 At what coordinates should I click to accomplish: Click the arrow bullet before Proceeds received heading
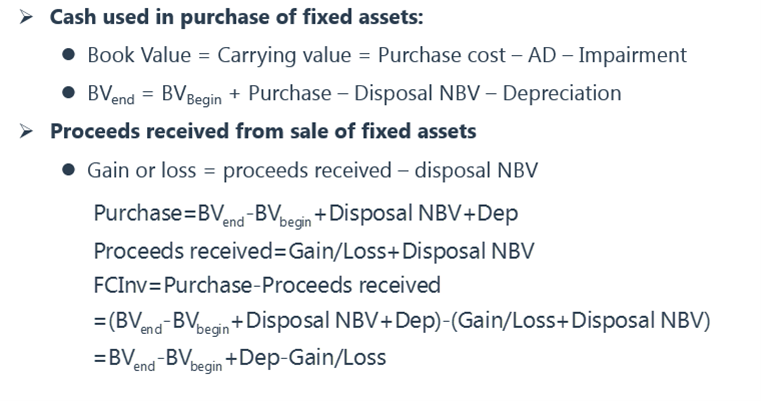point(26,131)
